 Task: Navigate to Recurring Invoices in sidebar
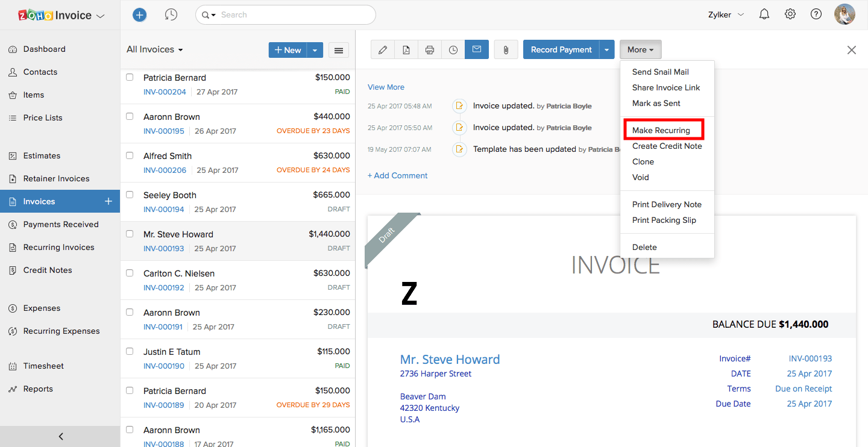coord(58,247)
